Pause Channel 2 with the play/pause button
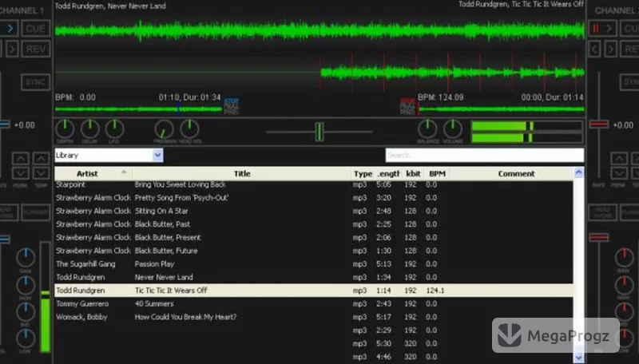The height and width of the screenshot is (364, 639). tap(602, 29)
